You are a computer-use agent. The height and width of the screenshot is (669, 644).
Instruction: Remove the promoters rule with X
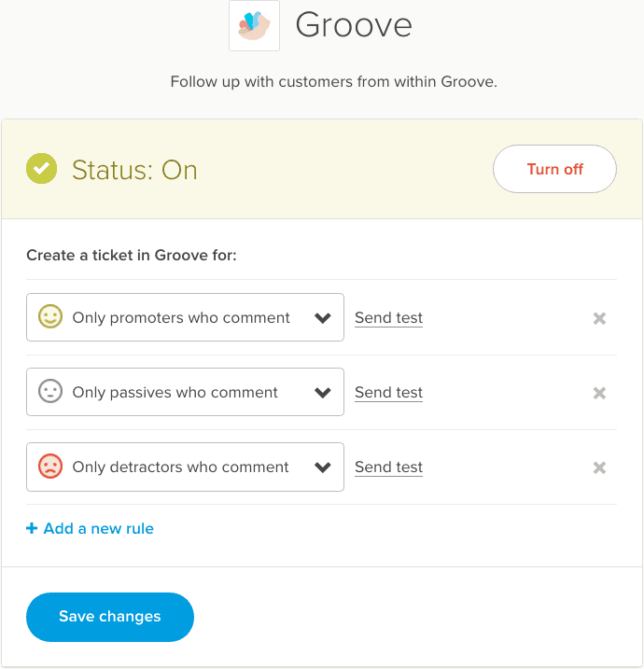(x=599, y=318)
